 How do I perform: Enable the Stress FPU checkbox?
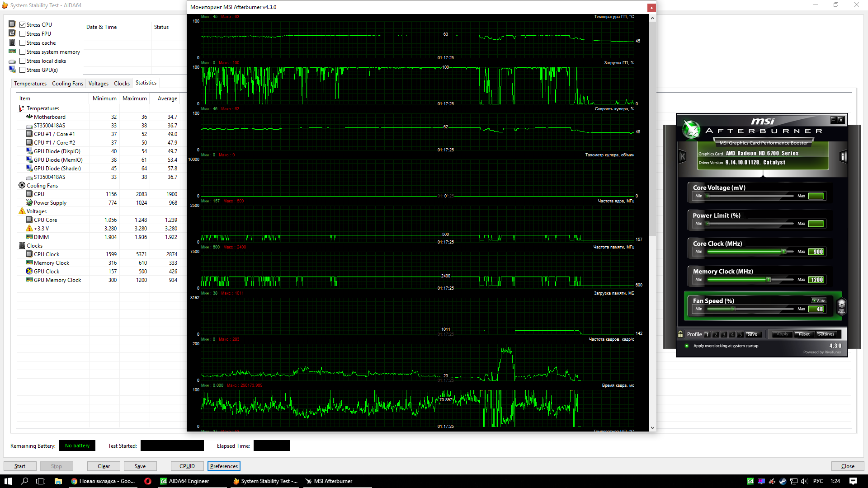23,34
